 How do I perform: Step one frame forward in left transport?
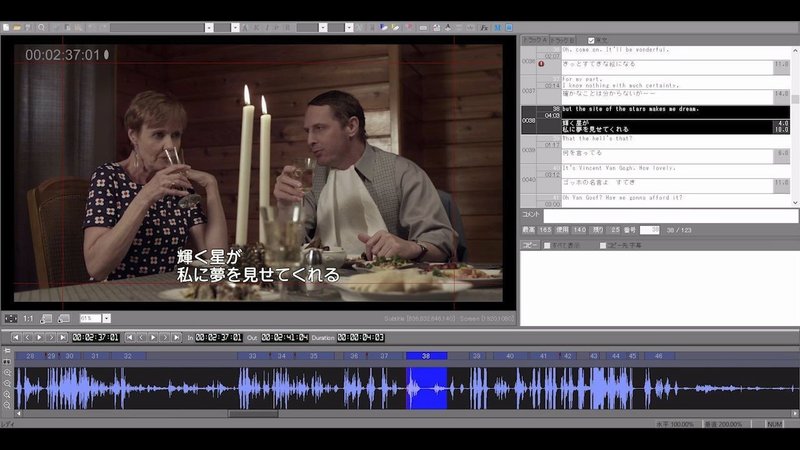[51, 337]
